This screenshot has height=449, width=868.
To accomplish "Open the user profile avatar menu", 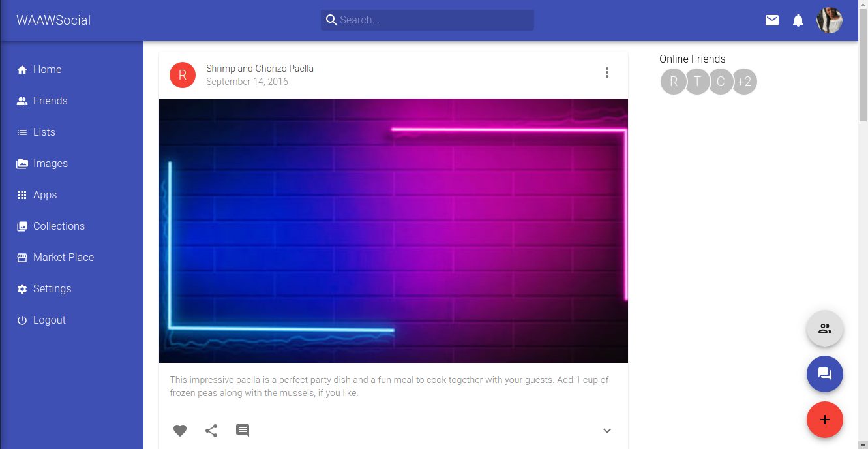I will click(x=830, y=20).
